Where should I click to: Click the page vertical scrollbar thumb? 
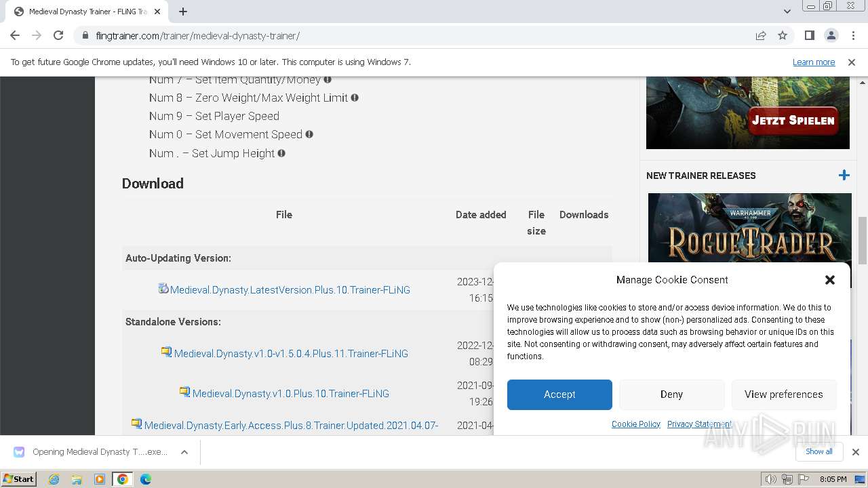(863, 241)
